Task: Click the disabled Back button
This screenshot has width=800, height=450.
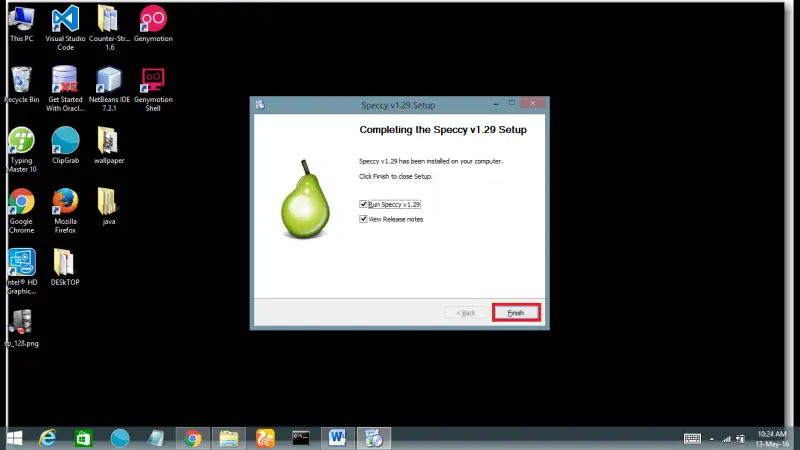Action: point(466,313)
